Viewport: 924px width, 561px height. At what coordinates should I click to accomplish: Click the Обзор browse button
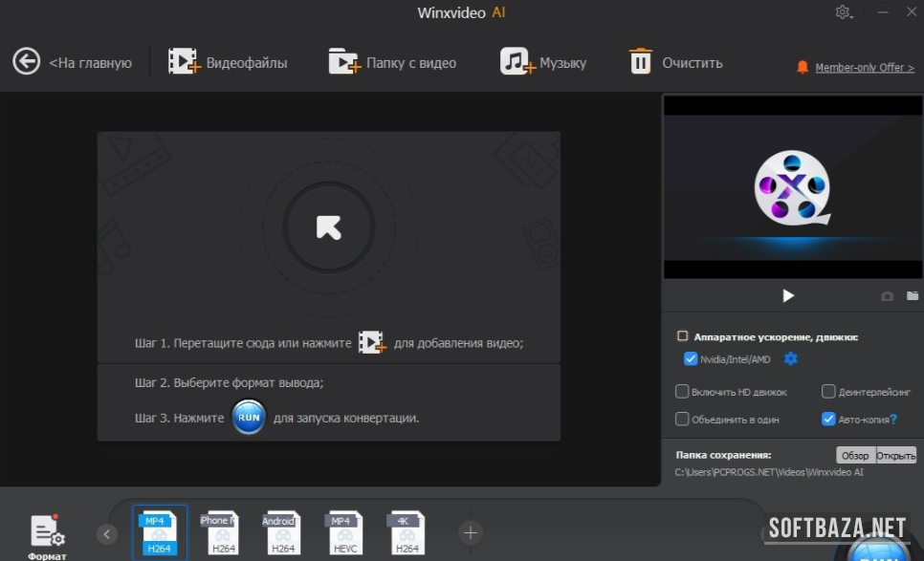pos(855,455)
